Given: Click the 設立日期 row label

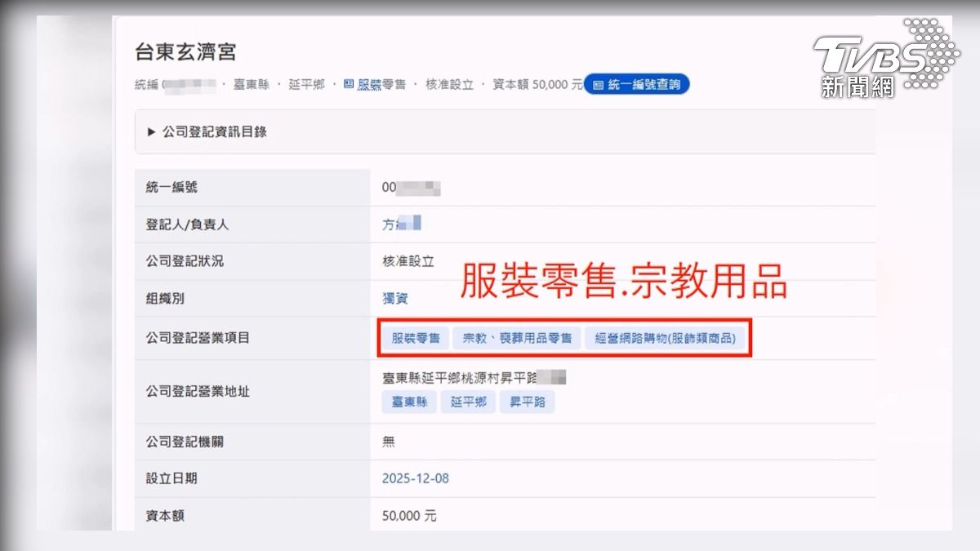Looking at the screenshot, I should click(x=171, y=478).
